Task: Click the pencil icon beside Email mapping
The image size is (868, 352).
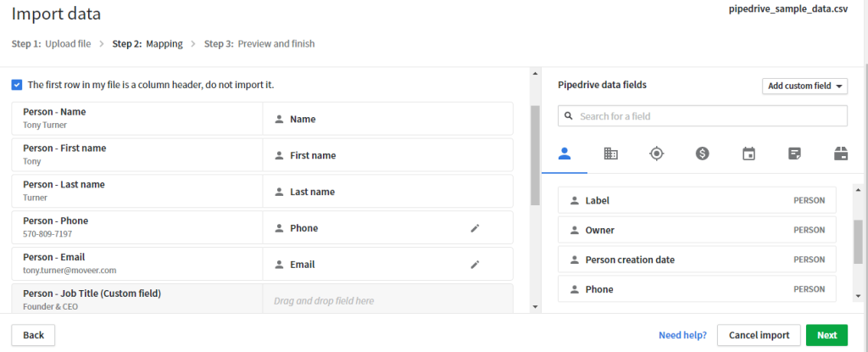Action: (x=475, y=265)
